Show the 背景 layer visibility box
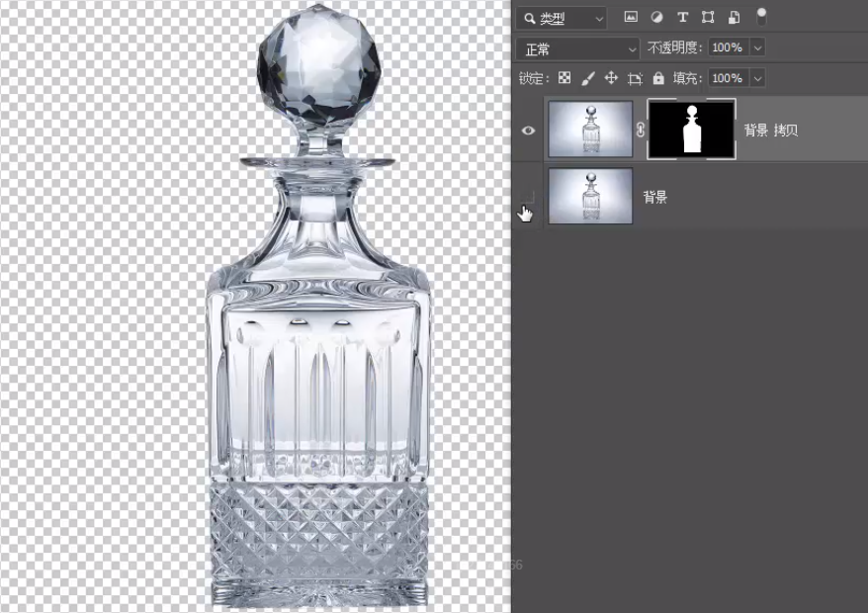The image size is (868, 613). 529,197
